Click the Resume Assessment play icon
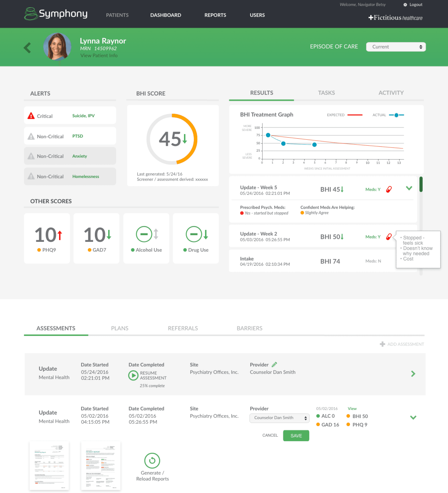Image resolution: width=448 pixels, height=493 pixels. [x=133, y=375]
